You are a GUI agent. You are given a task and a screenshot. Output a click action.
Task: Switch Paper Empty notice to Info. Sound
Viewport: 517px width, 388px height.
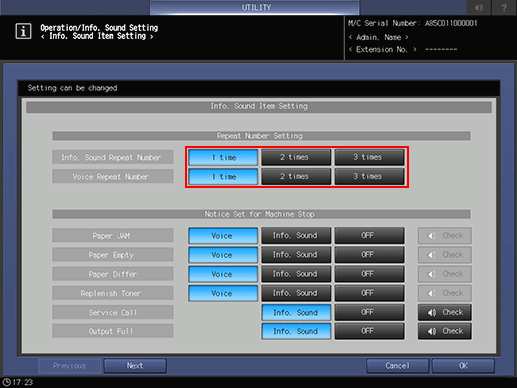(x=296, y=255)
